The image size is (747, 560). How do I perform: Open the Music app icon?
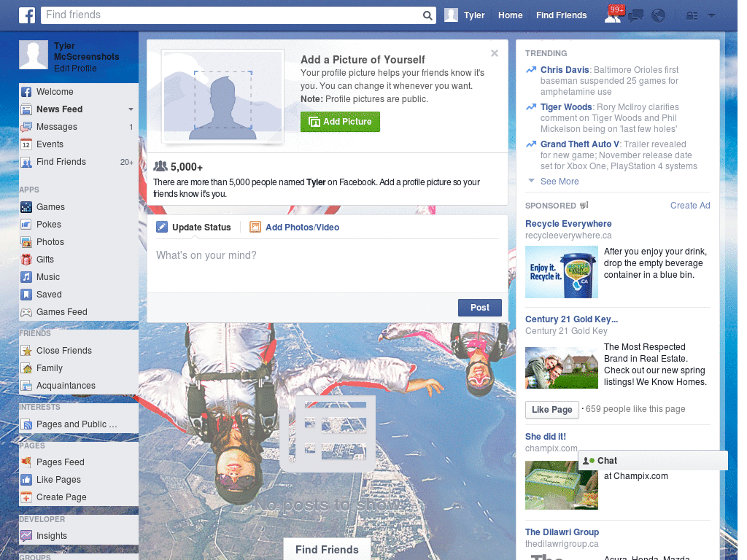(x=26, y=277)
